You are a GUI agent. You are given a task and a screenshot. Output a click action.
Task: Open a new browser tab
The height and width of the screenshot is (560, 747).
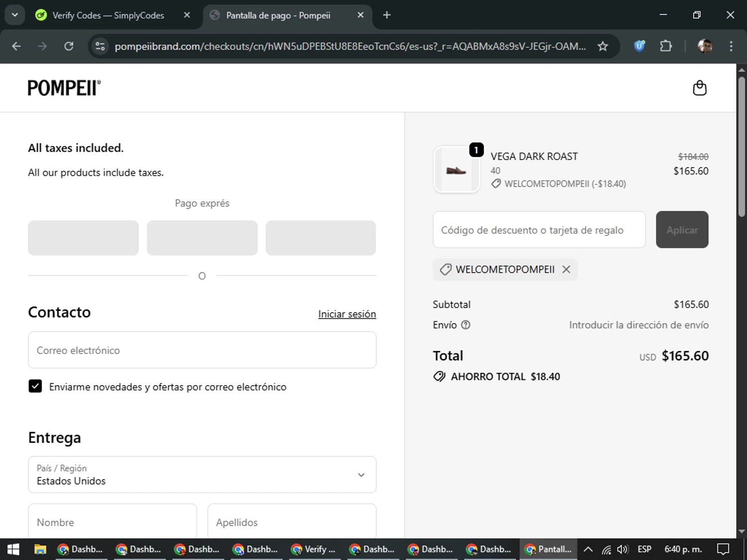[387, 15]
